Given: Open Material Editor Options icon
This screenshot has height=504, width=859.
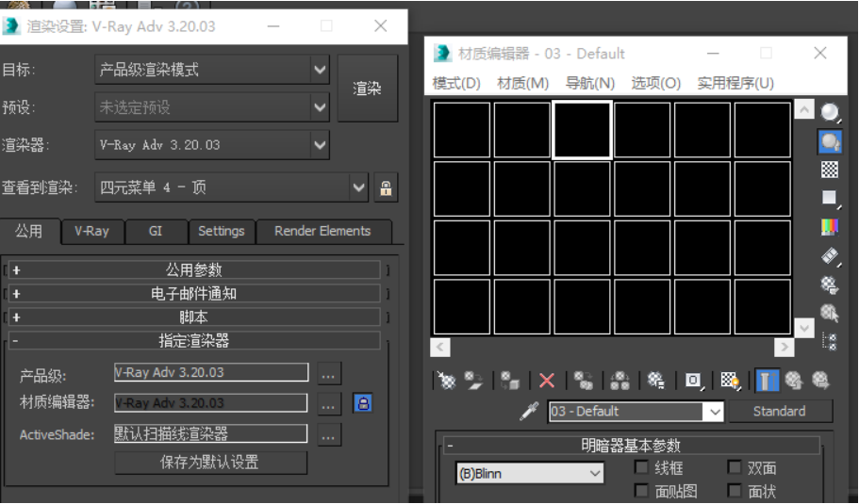Looking at the screenshot, I should click(830, 285).
